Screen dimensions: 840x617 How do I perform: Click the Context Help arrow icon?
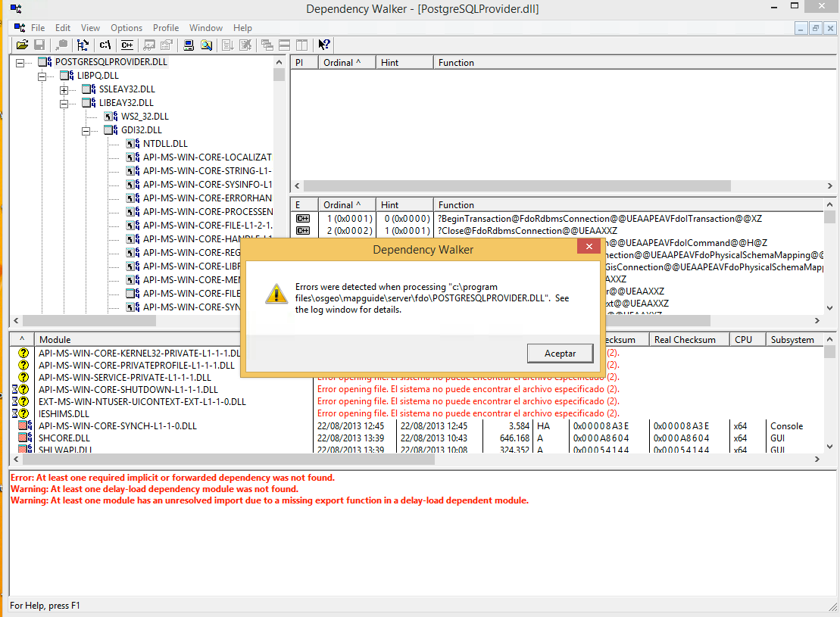(x=324, y=45)
